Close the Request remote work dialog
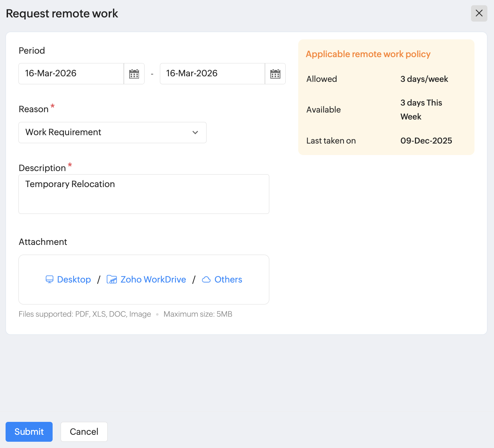Image resolution: width=494 pixels, height=448 pixels. coord(479,13)
